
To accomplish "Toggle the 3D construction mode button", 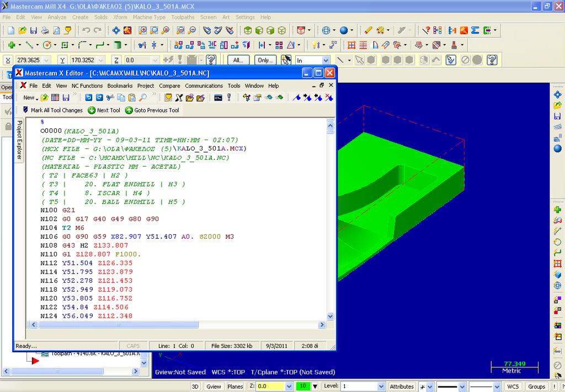I will [195, 386].
